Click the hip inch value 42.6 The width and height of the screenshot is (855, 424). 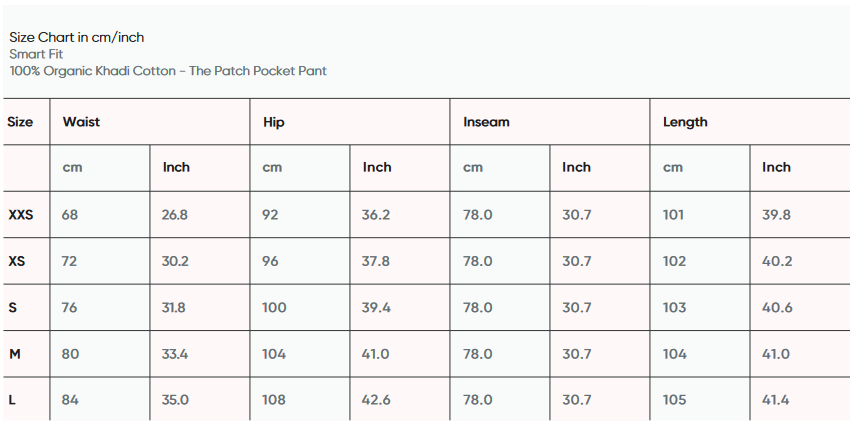pos(376,400)
